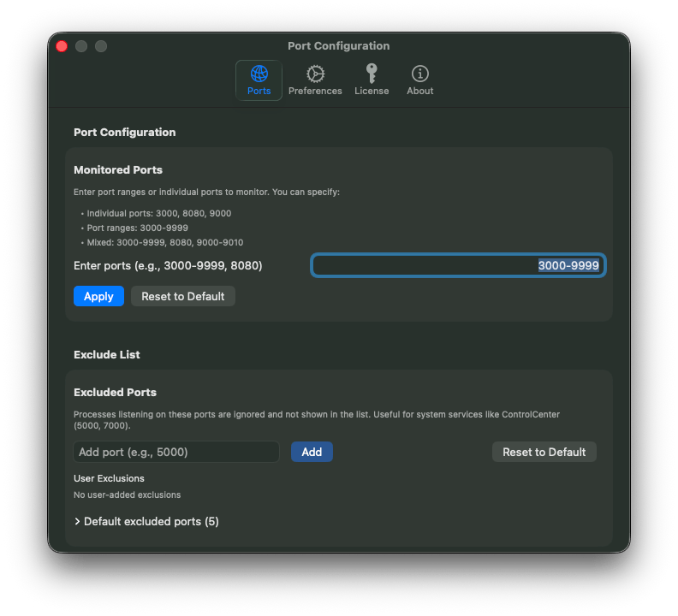This screenshot has width=678, height=616.
Task: Go to the License tab label
Action: pos(372,91)
